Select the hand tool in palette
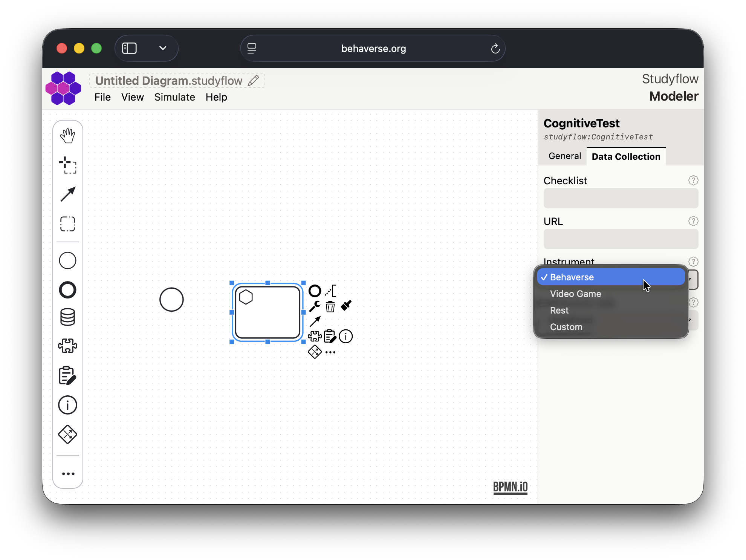Screen dimensions: 746x560 click(68, 136)
